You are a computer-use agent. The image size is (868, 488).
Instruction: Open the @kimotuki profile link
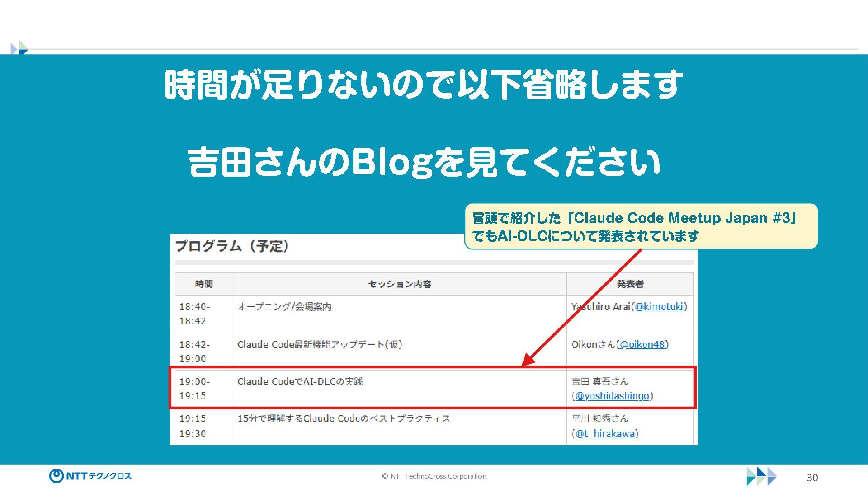tap(659, 307)
